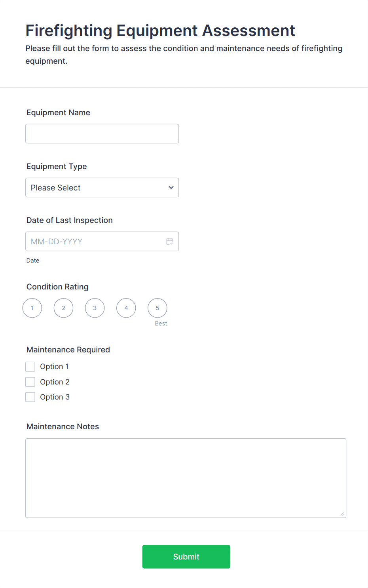Enable the Option 3 checkbox
The height and width of the screenshot is (588, 368).
click(x=30, y=397)
